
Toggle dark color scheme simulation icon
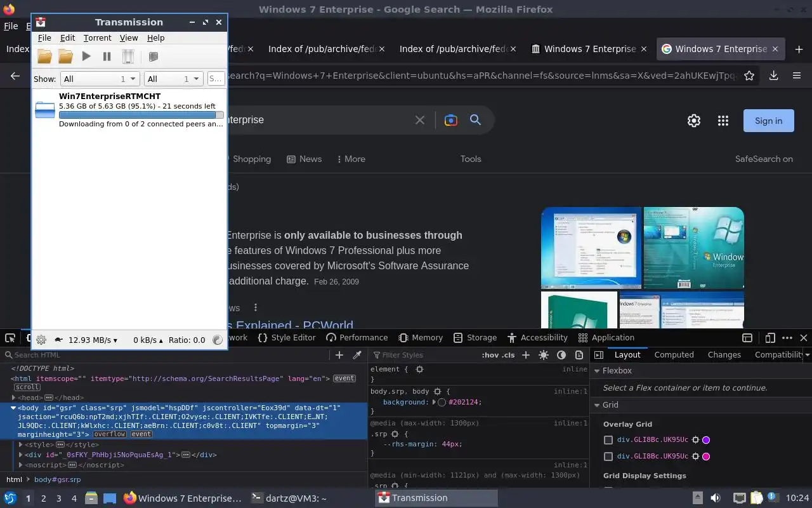[561, 355]
